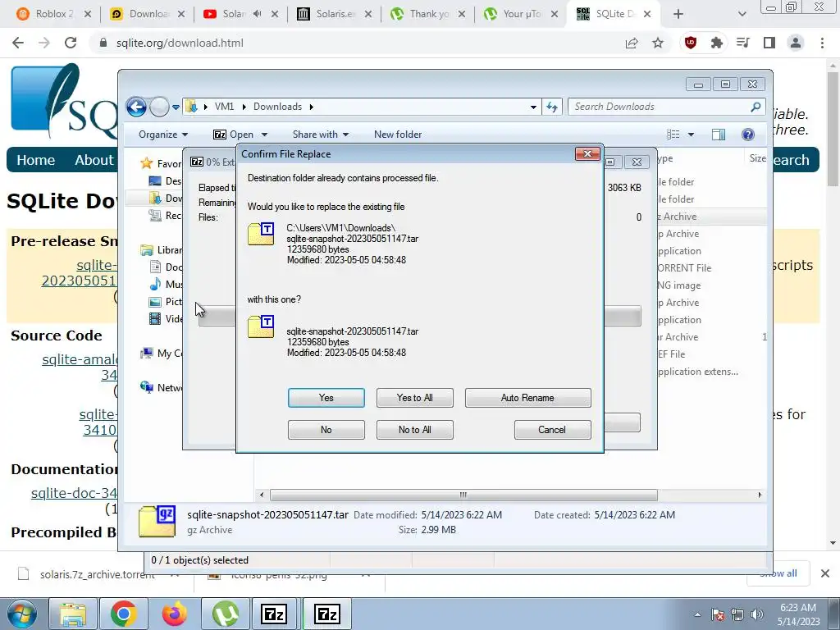Image resolution: width=840 pixels, height=630 pixels.
Task: Click the sqlite.org/download.html address bar
Action: 180,43
